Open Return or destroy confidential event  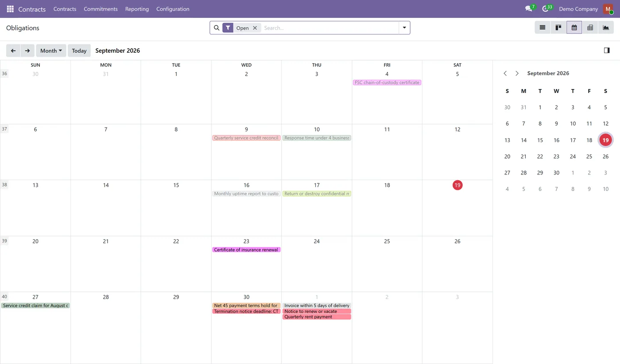[317, 194]
